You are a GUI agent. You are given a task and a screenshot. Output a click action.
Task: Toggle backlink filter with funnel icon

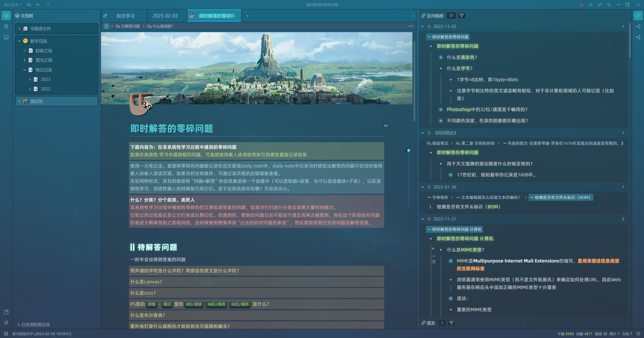462,15
